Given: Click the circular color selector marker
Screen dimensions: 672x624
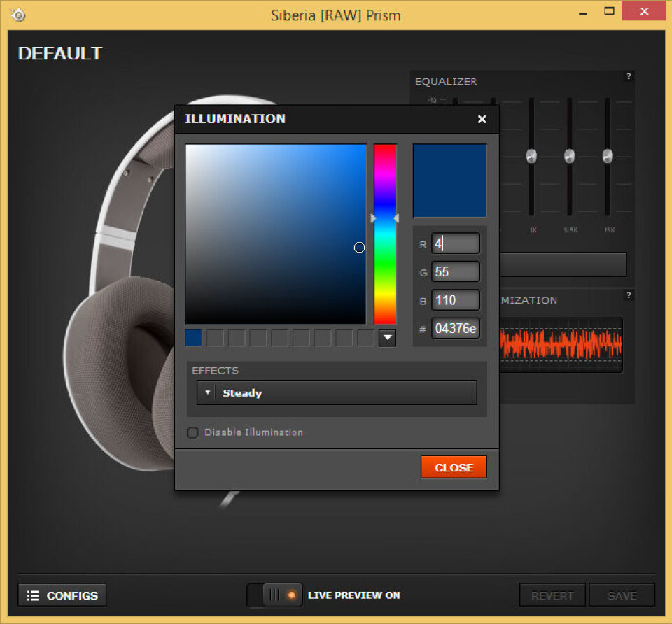Looking at the screenshot, I should pyautogui.click(x=359, y=248).
